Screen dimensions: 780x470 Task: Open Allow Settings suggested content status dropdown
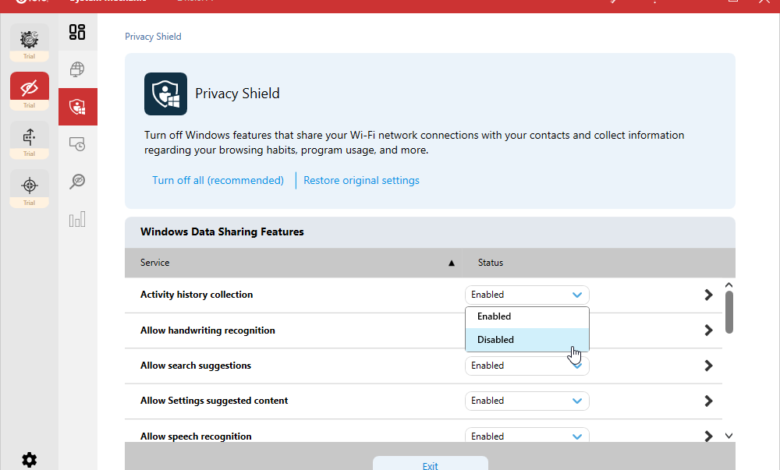(x=527, y=401)
